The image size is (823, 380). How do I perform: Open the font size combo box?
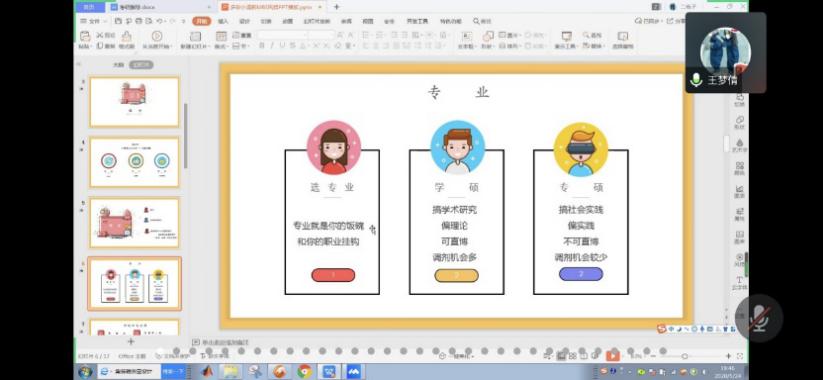coord(321,35)
